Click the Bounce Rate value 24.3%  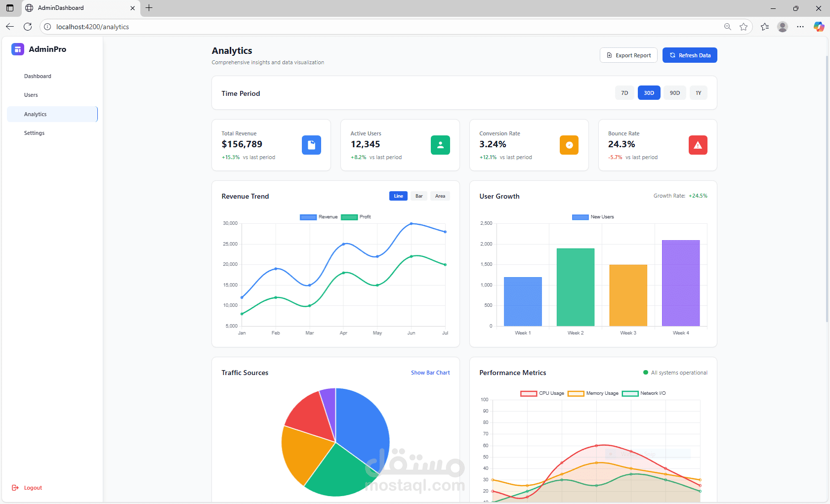point(622,144)
